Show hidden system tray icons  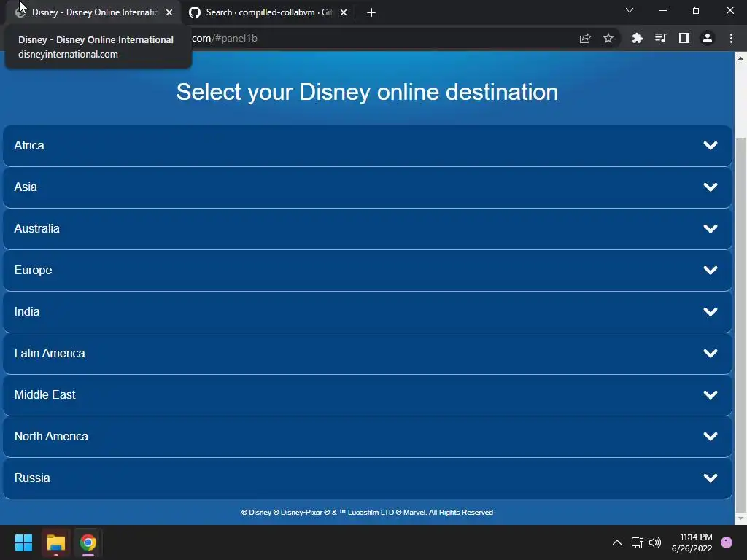pyautogui.click(x=617, y=542)
